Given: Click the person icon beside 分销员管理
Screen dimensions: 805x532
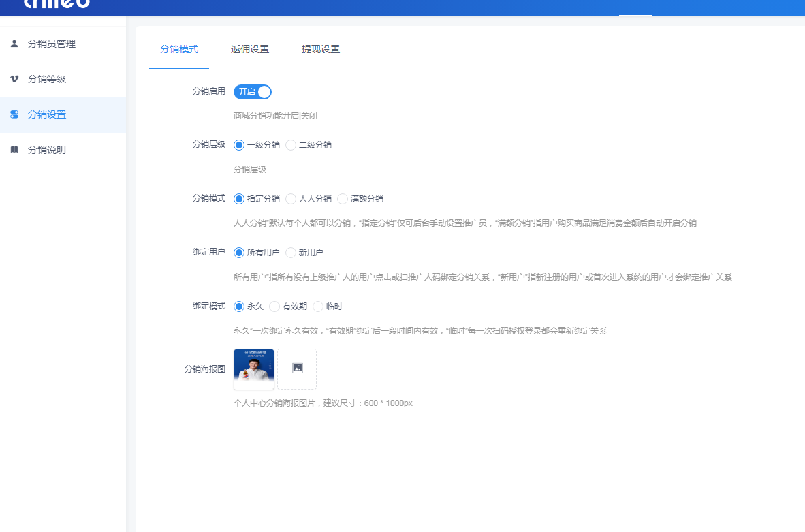Looking at the screenshot, I should (14, 44).
